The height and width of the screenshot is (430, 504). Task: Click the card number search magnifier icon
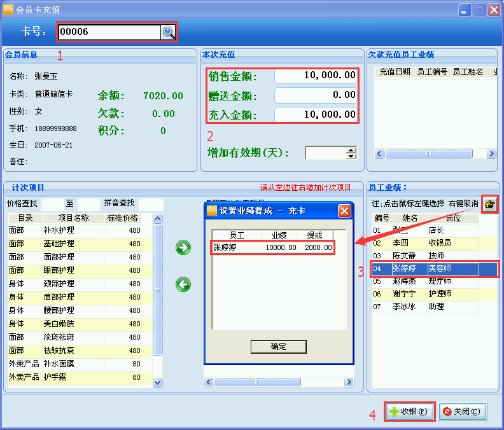[168, 32]
